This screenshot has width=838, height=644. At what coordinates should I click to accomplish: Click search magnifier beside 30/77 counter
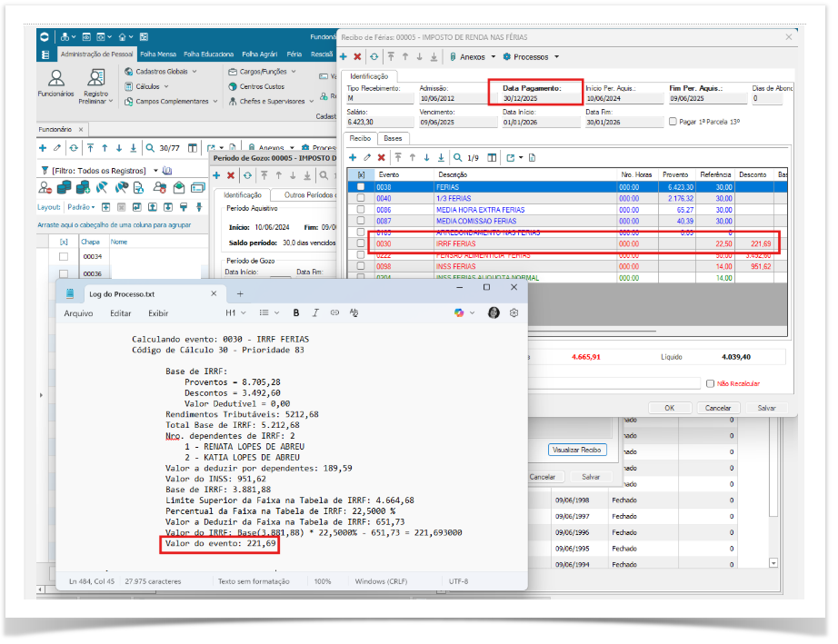click(x=150, y=148)
